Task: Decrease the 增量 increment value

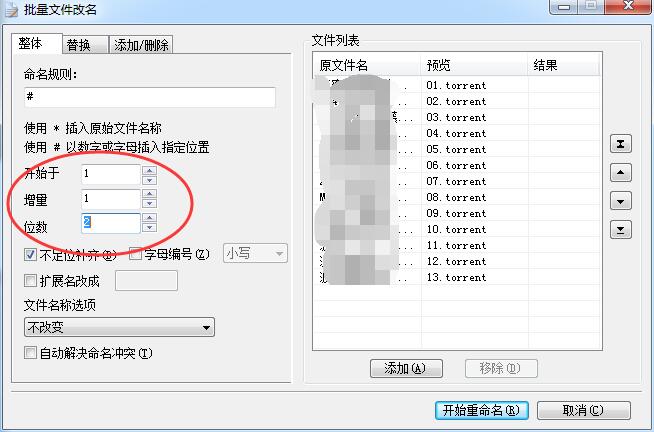Action: tap(149, 203)
